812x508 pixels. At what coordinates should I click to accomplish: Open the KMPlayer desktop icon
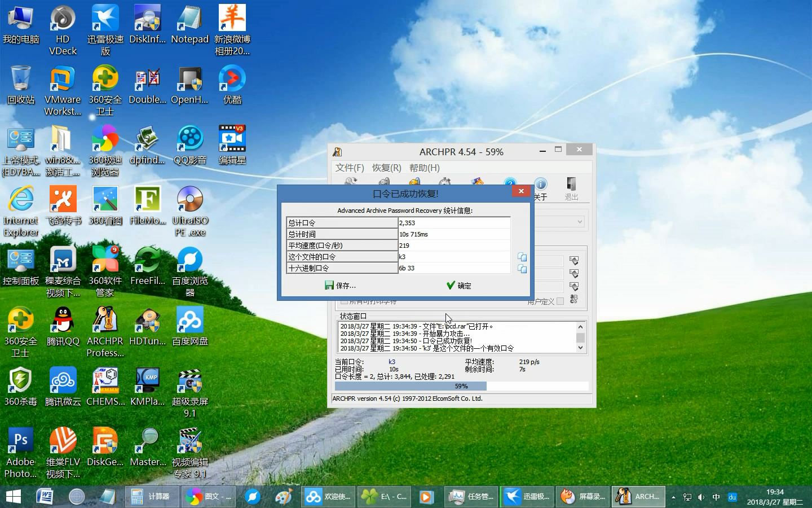coord(148,388)
